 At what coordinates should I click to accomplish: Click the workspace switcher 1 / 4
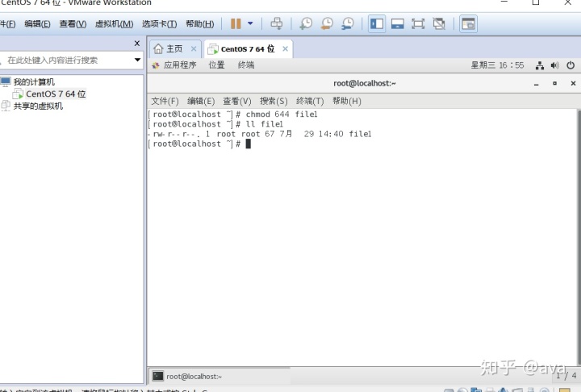click(x=566, y=375)
